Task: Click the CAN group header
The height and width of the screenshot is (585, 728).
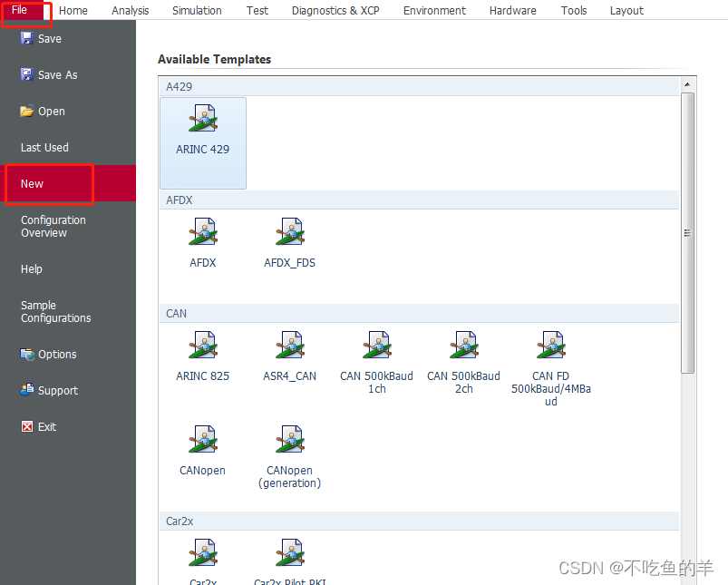Action: 419,313
